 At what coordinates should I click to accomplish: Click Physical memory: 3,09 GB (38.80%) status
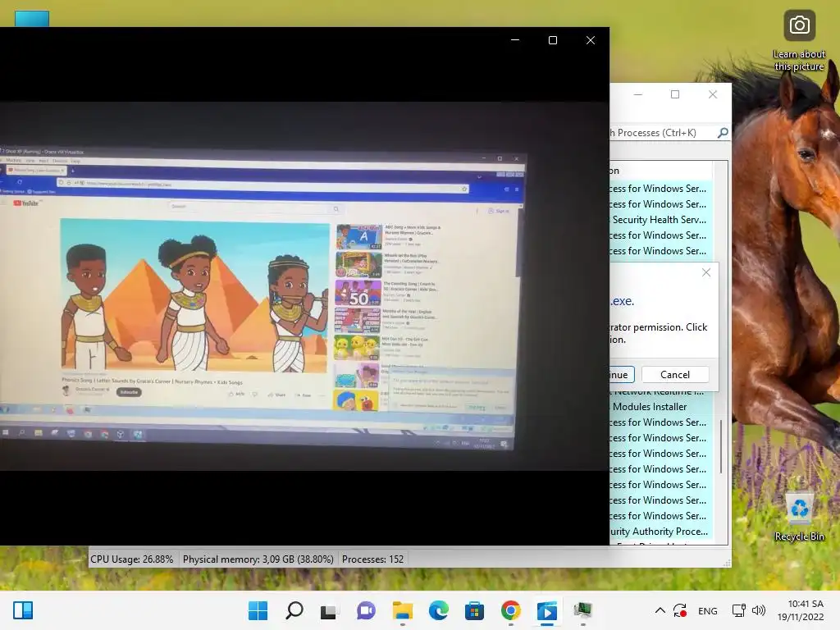pyautogui.click(x=258, y=559)
